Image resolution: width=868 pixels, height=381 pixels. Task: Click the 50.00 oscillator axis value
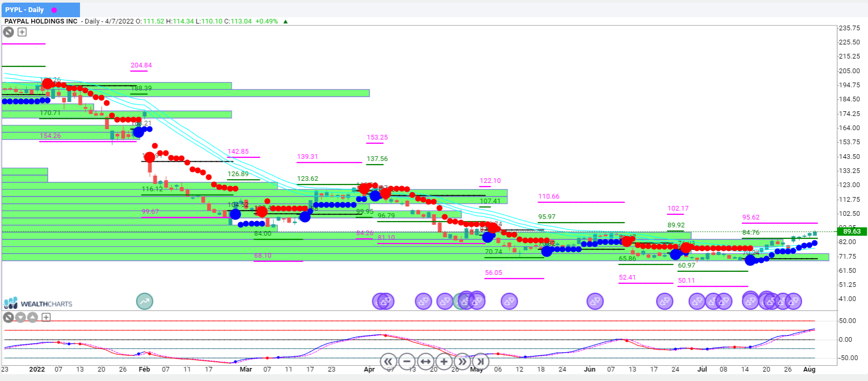coord(848,321)
